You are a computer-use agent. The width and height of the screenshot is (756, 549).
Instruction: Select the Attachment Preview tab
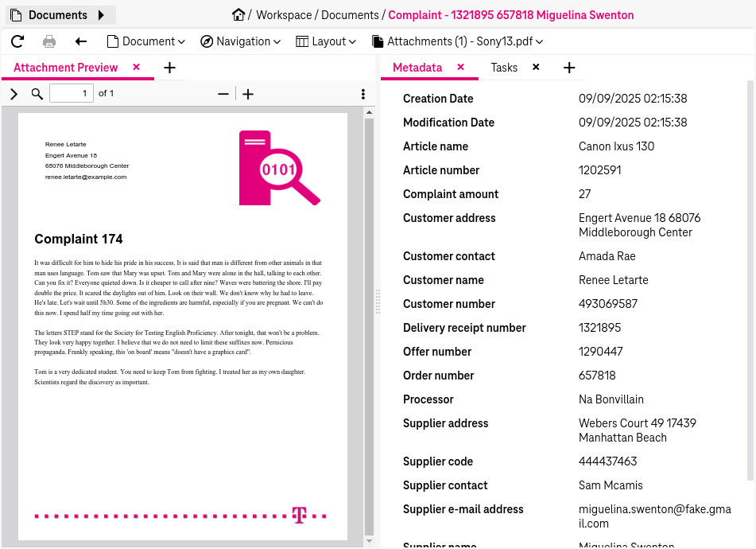coord(64,68)
